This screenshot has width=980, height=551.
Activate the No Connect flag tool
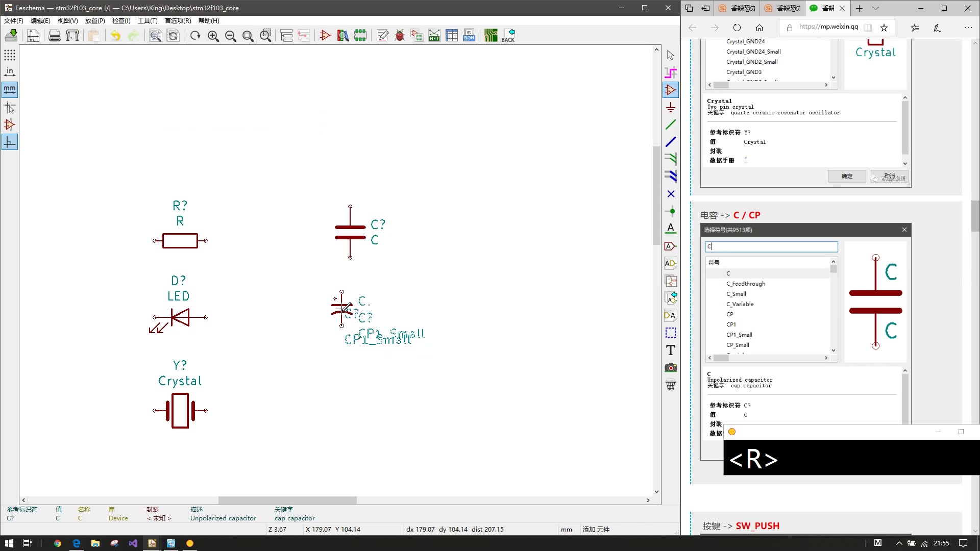671,194
